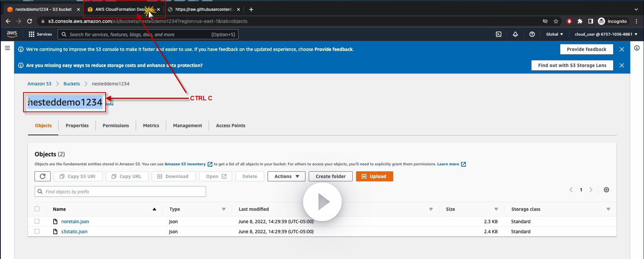
Task: Click the red shield extension icon
Action: coord(569,21)
